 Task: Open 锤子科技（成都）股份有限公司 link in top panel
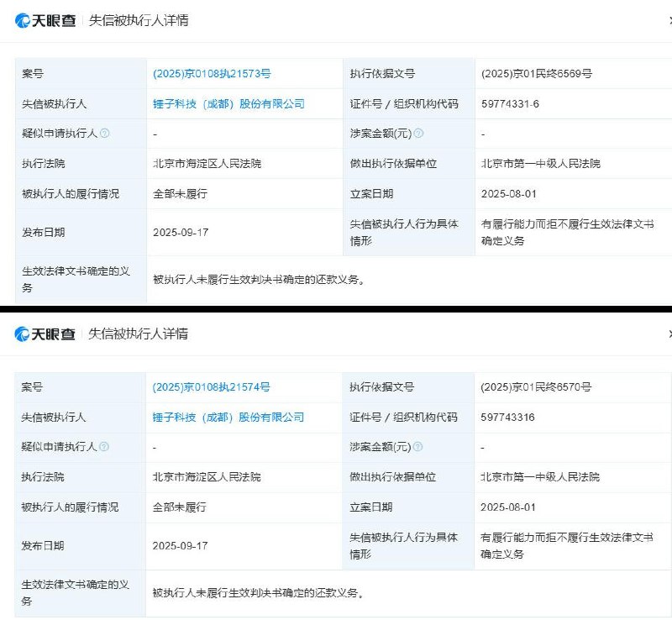[228, 104]
